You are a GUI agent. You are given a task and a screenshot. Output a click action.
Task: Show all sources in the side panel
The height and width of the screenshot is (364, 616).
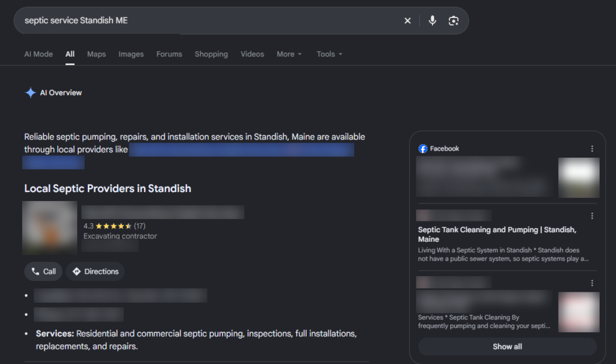[507, 347]
